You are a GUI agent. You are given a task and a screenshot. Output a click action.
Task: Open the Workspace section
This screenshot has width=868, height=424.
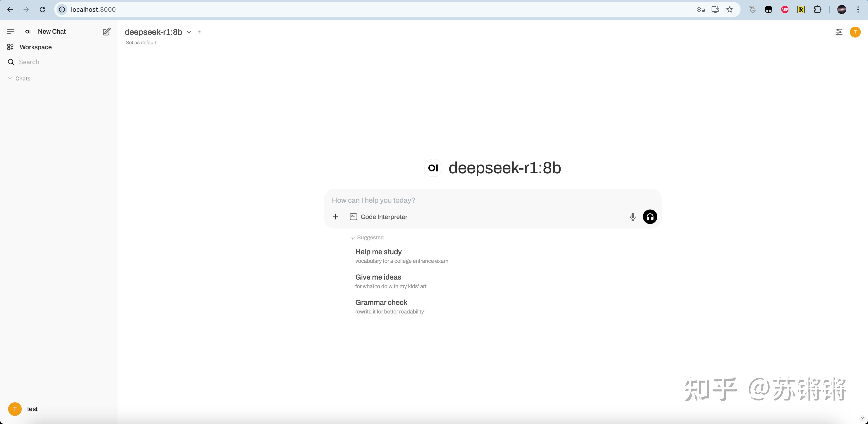click(x=35, y=47)
